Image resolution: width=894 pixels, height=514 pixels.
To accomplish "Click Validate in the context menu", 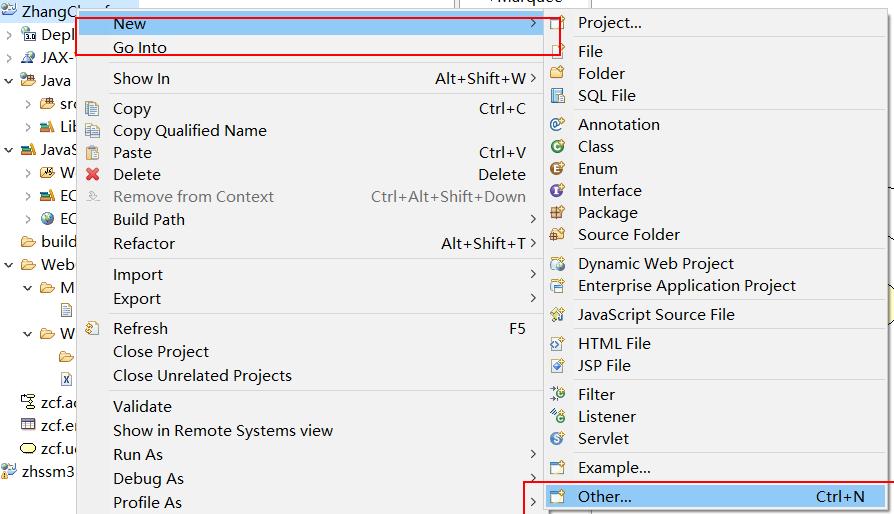I will pos(142,407).
